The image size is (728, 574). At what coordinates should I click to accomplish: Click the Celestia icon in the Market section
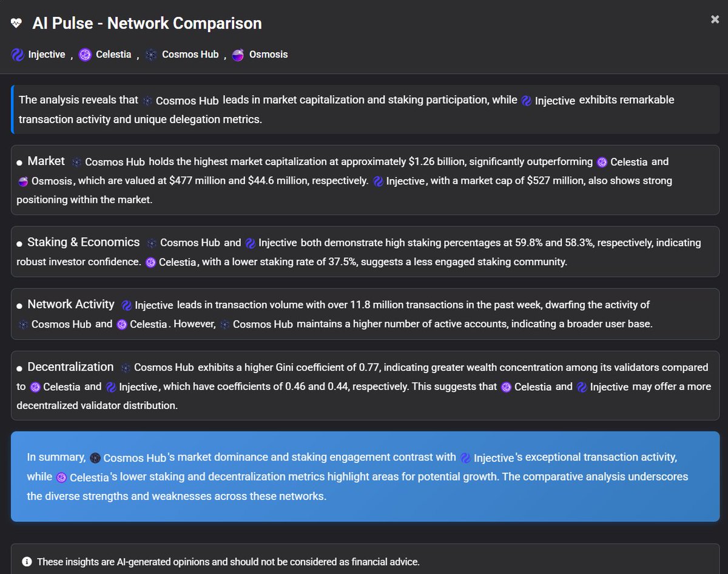[602, 162]
